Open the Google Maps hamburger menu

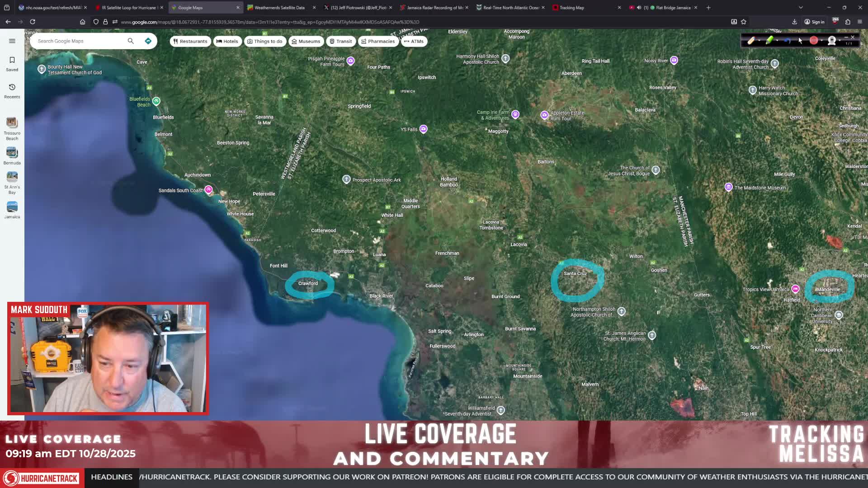point(12,41)
